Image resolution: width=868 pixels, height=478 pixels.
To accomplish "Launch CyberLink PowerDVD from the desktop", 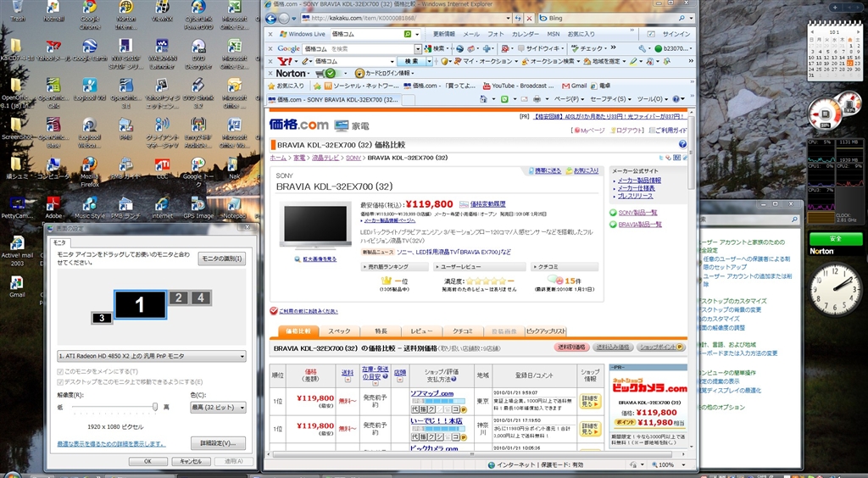I will (198, 14).
